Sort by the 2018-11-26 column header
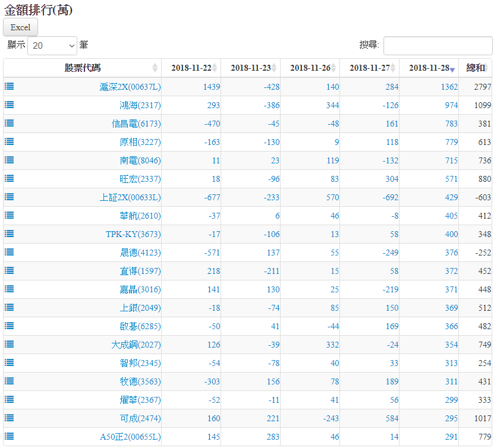This screenshot has width=497, height=448. click(310, 68)
